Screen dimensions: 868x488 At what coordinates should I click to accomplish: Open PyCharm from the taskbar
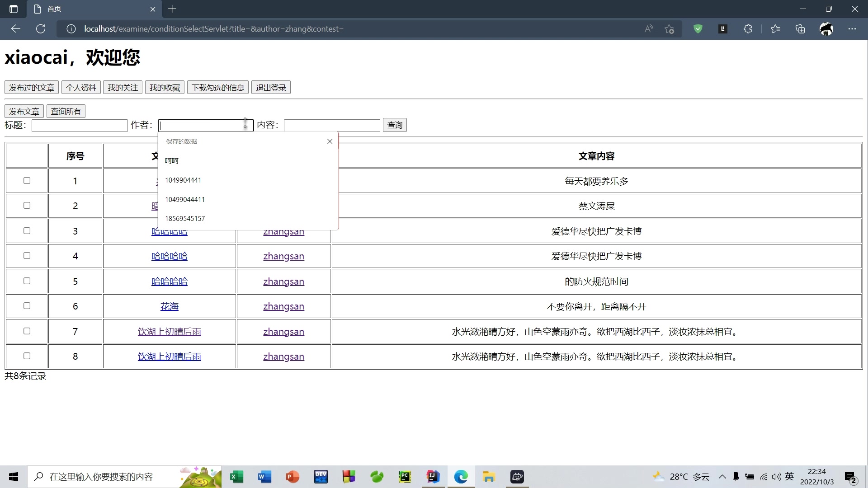(x=405, y=477)
